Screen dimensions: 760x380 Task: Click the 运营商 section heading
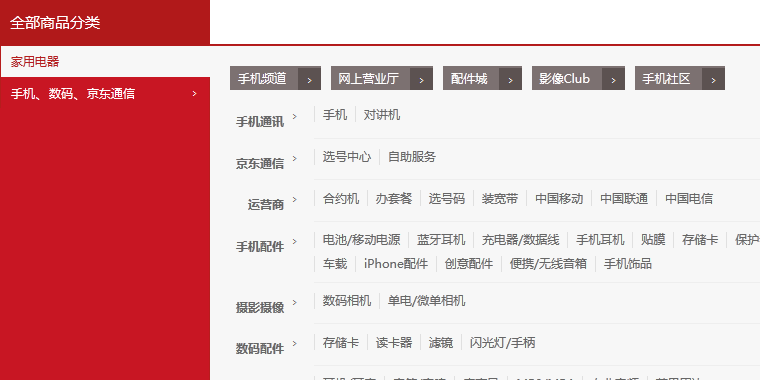point(266,205)
